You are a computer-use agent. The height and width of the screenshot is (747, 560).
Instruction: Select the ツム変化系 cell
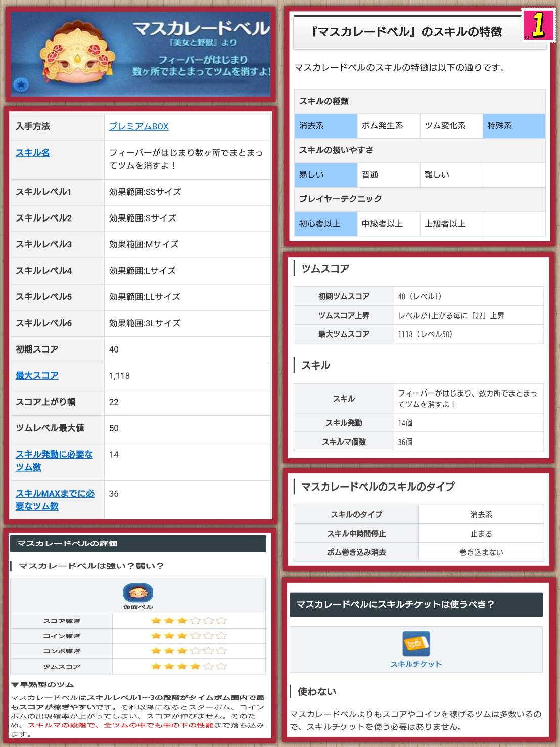click(x=451, y=126)
